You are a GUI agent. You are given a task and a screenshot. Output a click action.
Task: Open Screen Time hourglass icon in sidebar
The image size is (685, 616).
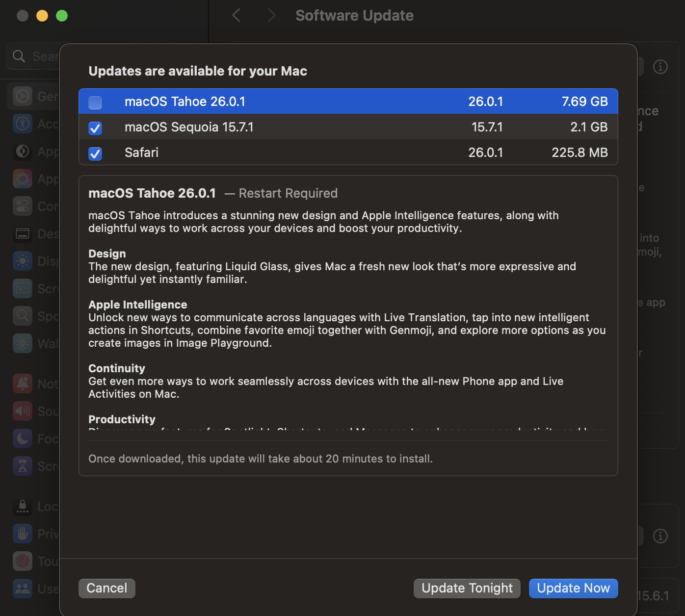(23, 466)
